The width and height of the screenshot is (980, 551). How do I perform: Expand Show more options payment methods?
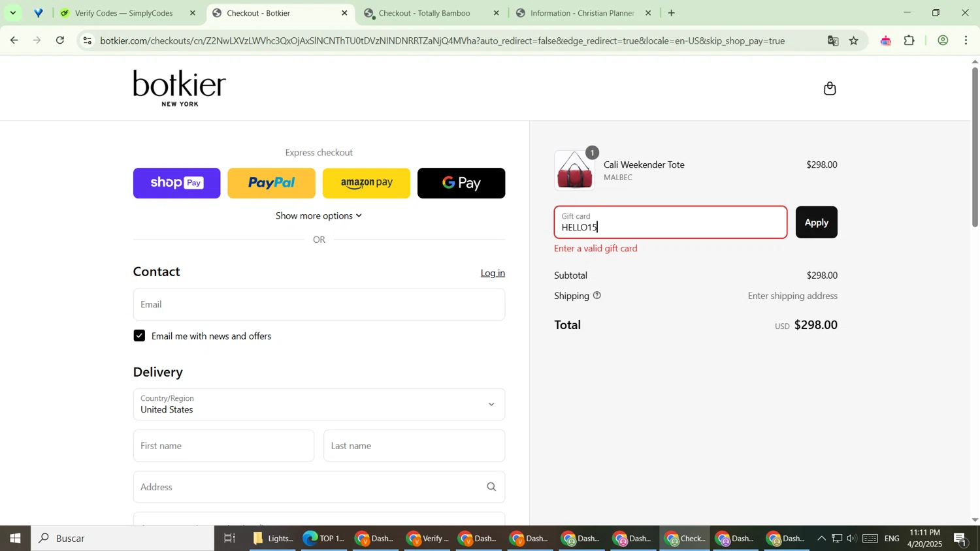coord(319,216)
